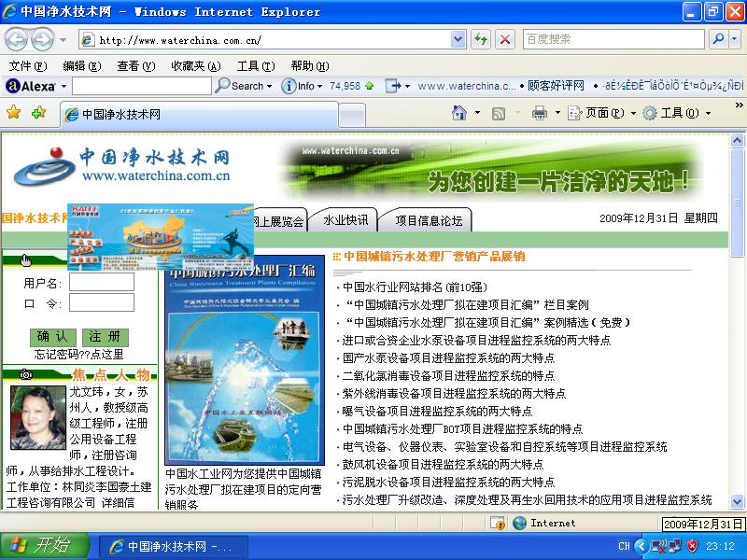Open 污泥脱水设备项目进程监控系统的两大特点 link

coord(448,482)
